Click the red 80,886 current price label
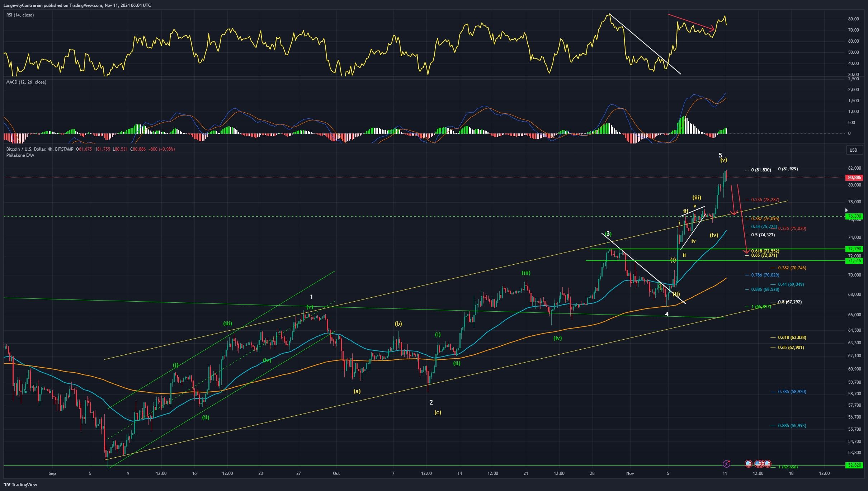868x491 pixels. click(854, 178)
